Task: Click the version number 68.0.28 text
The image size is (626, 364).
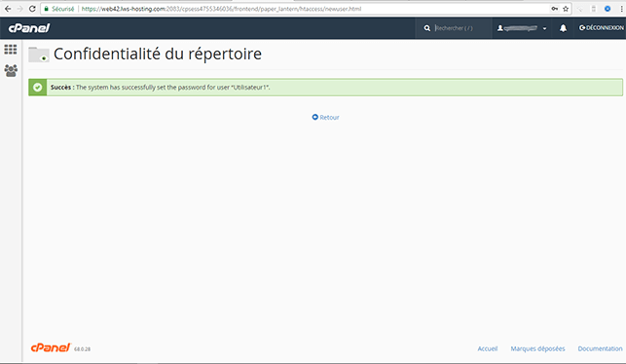Action: (82, 349)
